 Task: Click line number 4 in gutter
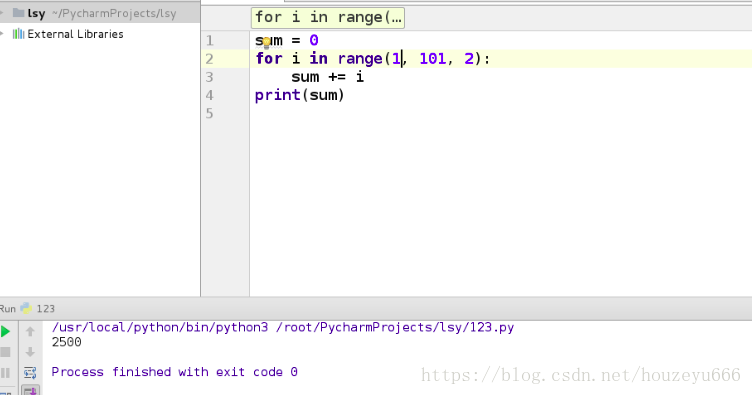[210, 95]
